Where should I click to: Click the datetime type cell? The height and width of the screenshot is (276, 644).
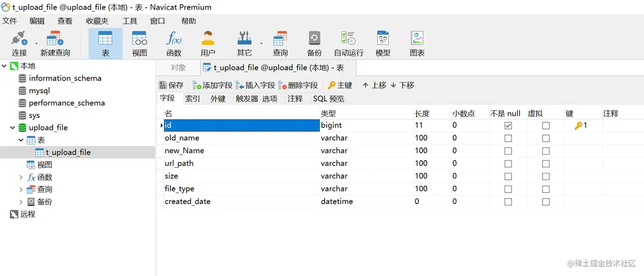pyautogui.click(x=367, y=201)
